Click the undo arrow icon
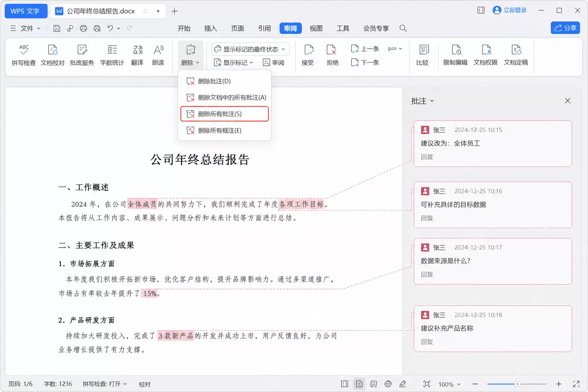 tap(110, 28)
